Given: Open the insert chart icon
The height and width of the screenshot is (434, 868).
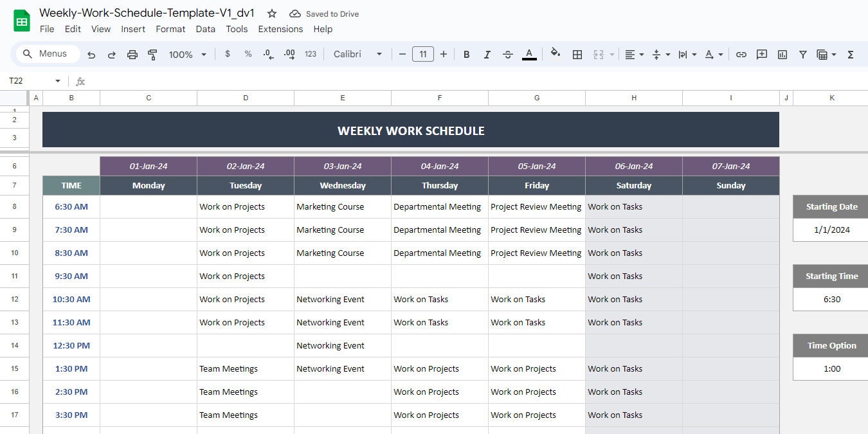Looking at the screenshot, I should coord(782,54).
